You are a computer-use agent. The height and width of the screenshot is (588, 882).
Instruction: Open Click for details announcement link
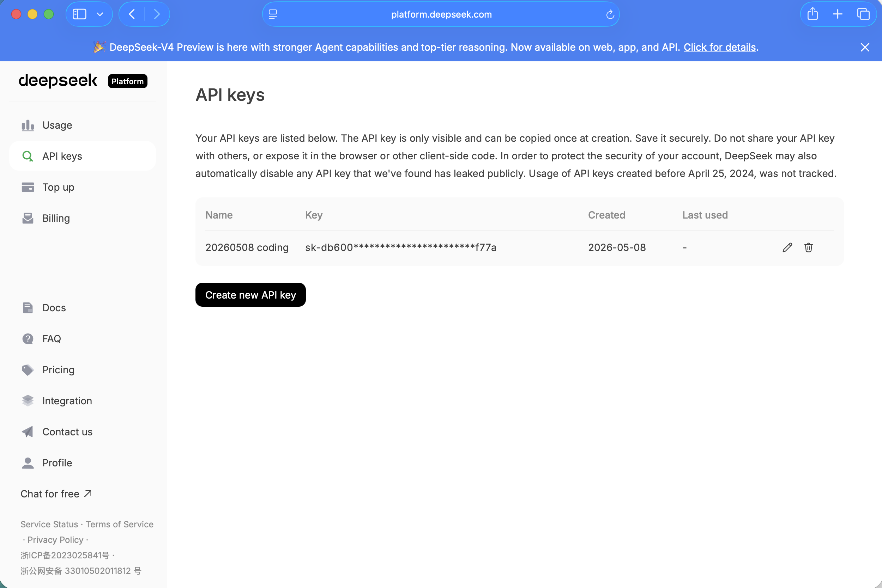pyautogui.click(x=719, y=47)
